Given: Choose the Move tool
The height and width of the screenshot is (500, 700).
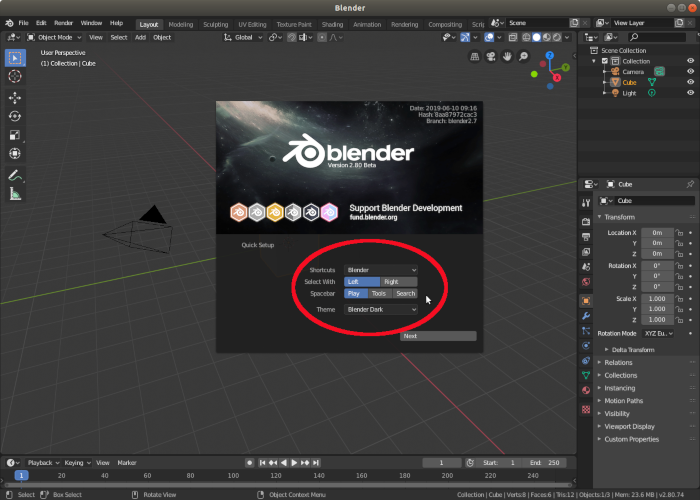Looking at the screenshot, I should [x=15, y=98].
